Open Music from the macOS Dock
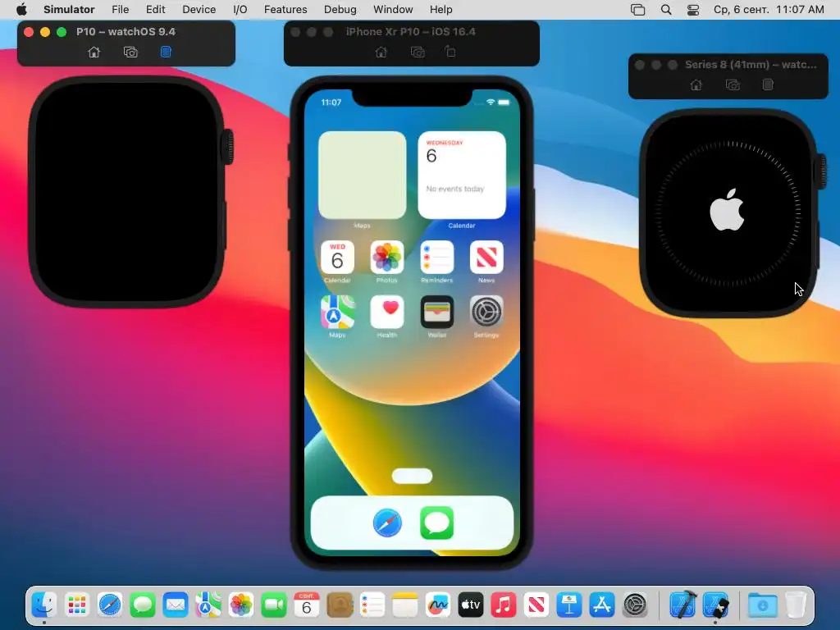This screenshot has height=630, width=840. click(504, 605)
